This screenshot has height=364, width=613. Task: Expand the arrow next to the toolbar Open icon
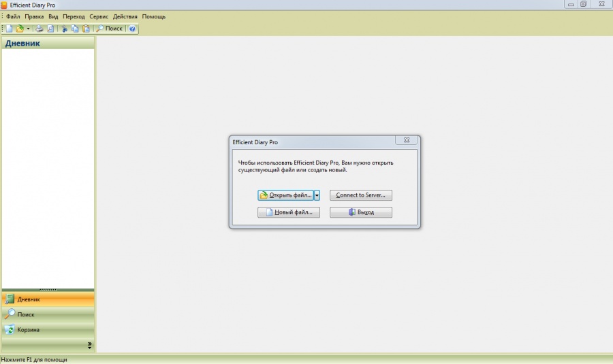tap(28, 29)
